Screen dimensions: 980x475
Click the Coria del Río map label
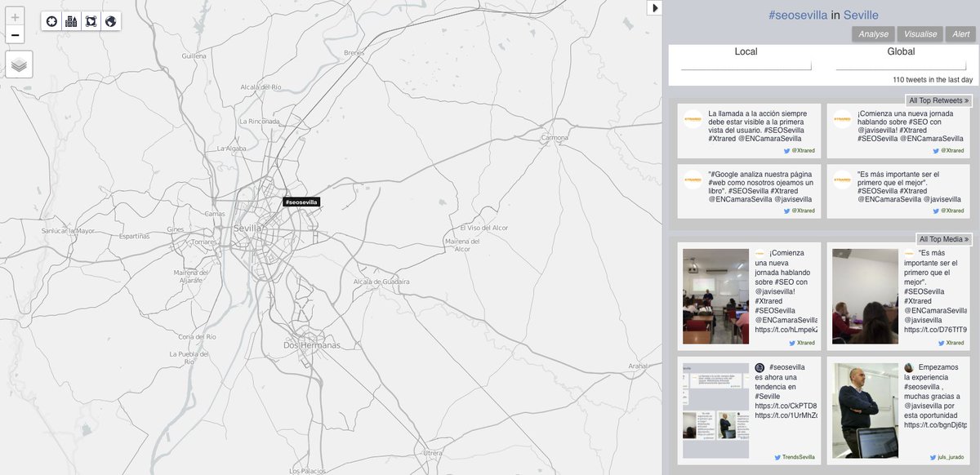coord(197,336)
